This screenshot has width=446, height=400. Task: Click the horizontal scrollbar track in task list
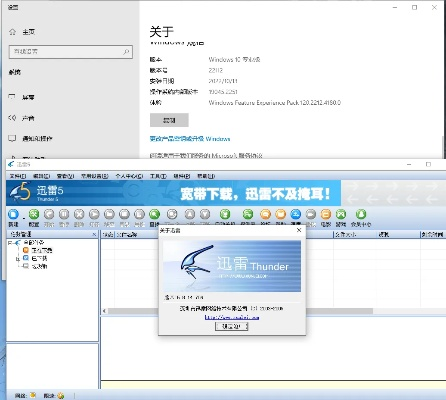(408, 311)
